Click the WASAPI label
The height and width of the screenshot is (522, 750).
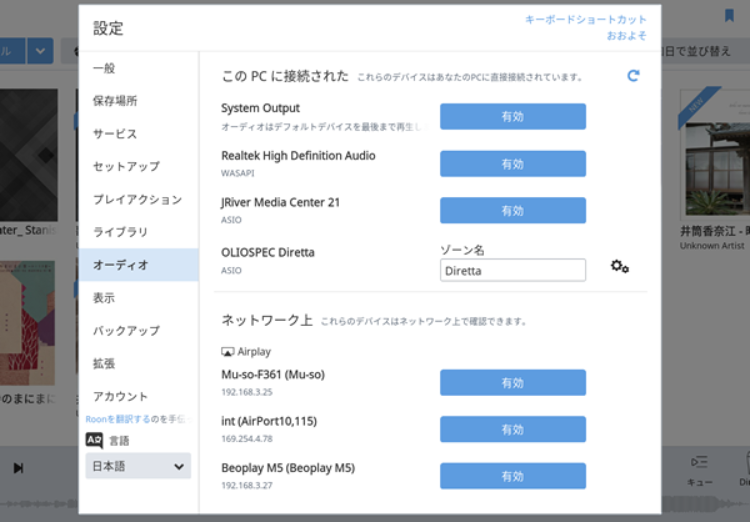(238, 173)
